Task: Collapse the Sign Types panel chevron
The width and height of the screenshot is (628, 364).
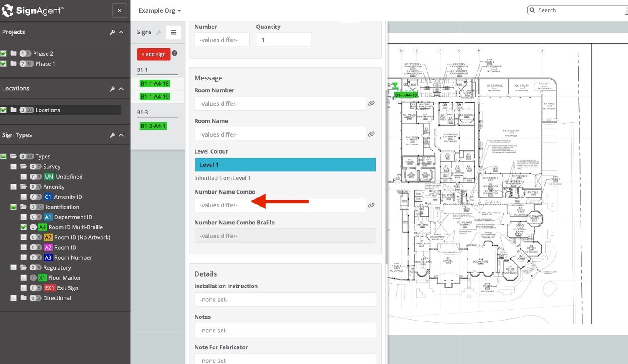Action: click(121, 135)
